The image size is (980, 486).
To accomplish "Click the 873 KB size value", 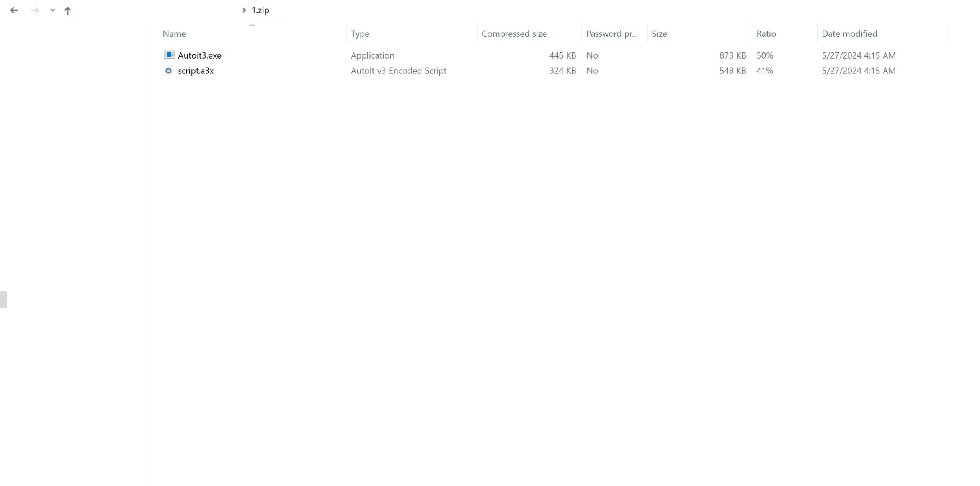I will point(732,55).
